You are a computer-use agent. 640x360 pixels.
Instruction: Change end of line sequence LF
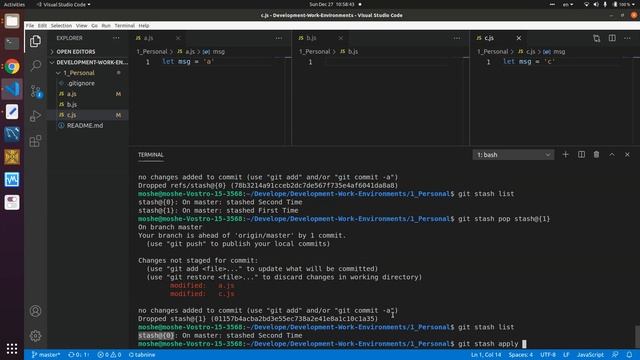tap(566, 355)
